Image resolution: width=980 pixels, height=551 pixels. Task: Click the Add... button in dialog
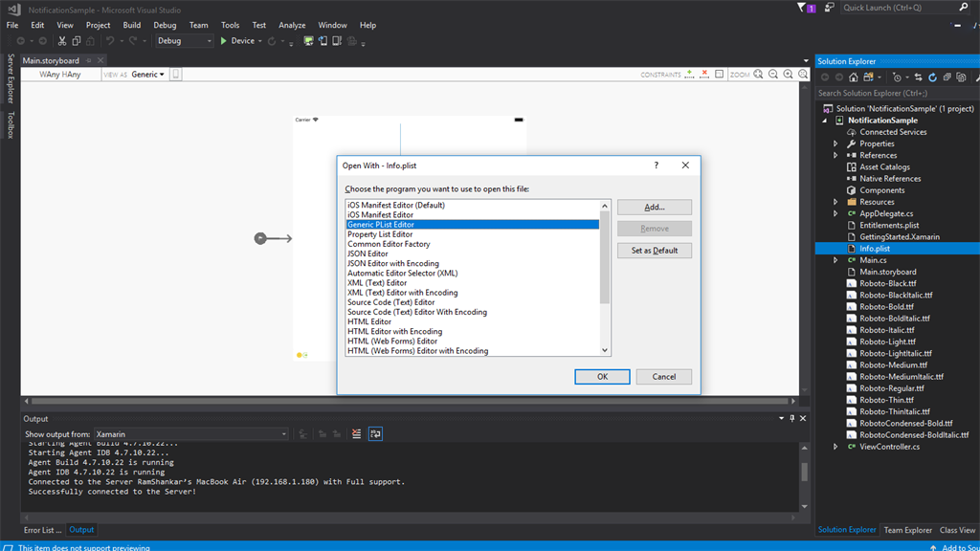655,207
